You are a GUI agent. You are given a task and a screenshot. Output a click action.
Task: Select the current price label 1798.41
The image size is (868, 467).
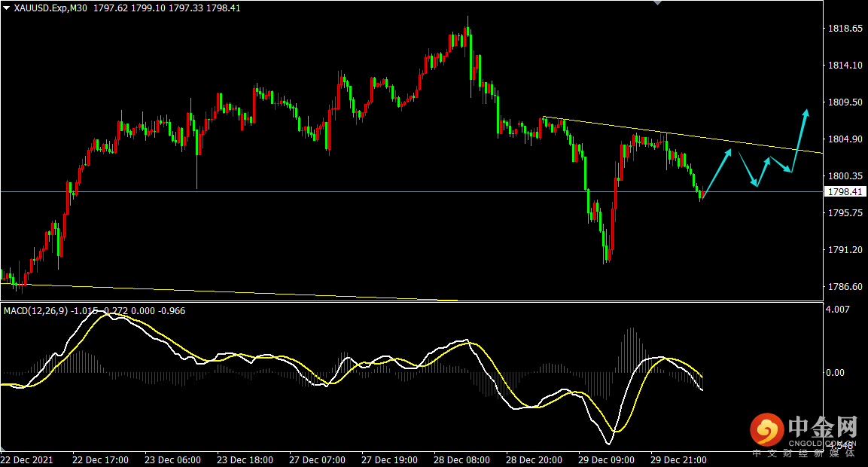pos(845,191)
